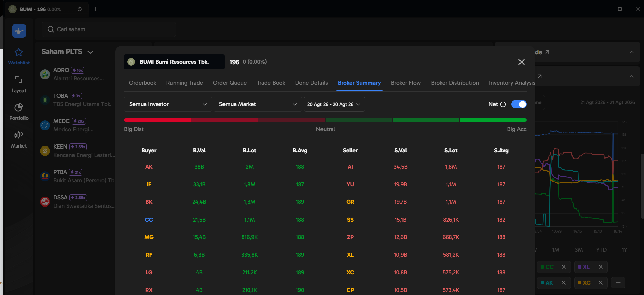
Task: Click the B.Val column header
Action: pyautogui.click(x=199, y=150)
